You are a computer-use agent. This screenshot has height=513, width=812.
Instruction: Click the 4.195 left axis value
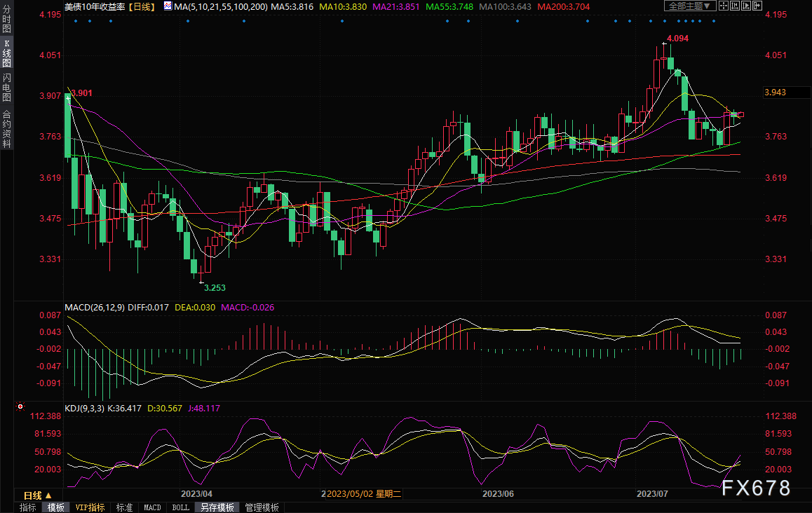[50, 15]
